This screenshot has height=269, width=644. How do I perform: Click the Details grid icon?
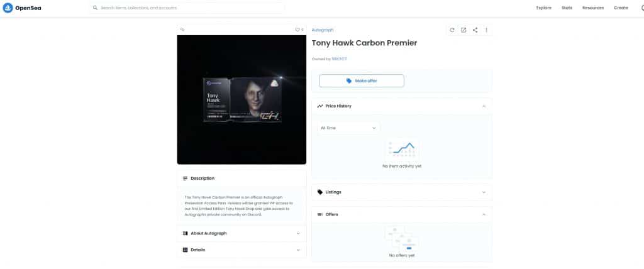186,250
